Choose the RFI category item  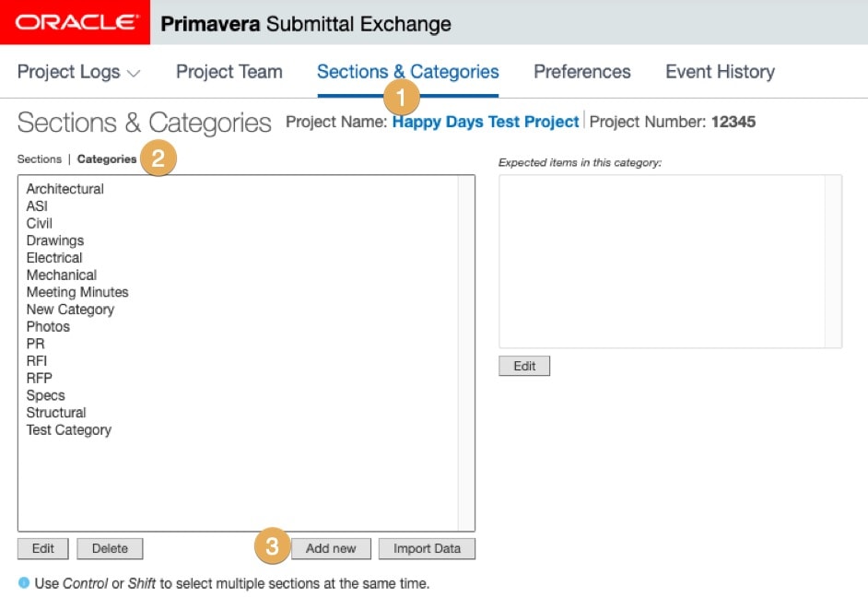point(37,361)
